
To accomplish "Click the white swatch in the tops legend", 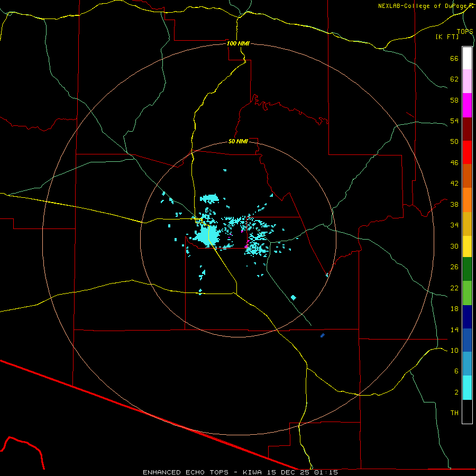I will pyautogui.click(x=467, y=58).
